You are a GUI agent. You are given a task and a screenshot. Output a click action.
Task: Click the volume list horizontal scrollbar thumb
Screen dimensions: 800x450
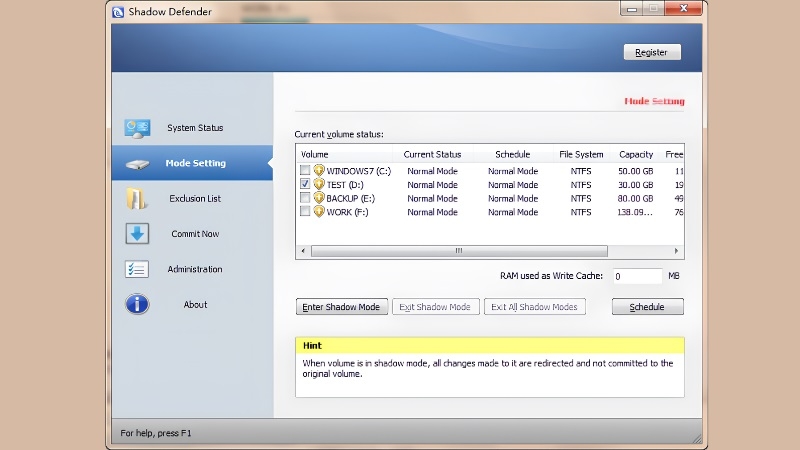[459, 251]
